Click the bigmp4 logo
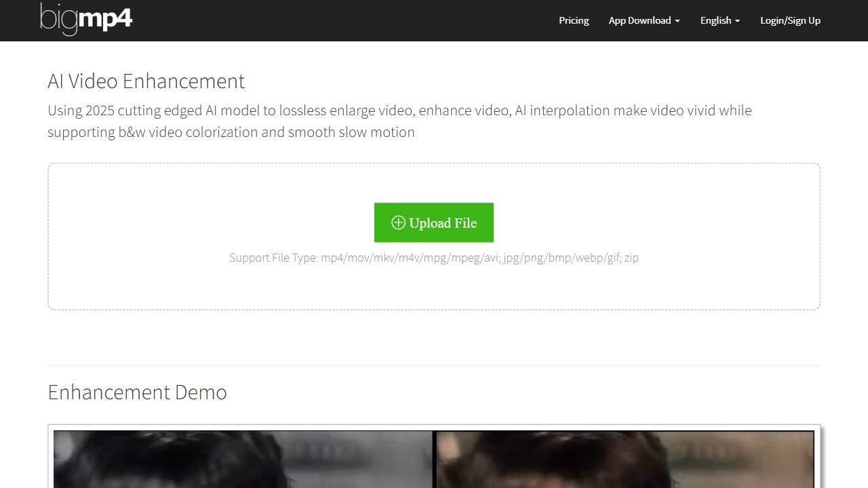The image size is (868, 488). coord(86,19)
